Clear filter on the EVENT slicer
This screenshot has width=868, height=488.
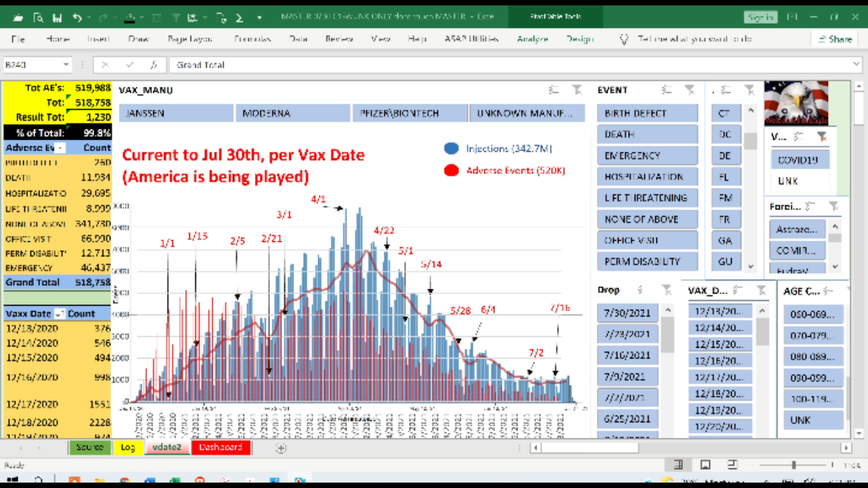pos(690,89)
